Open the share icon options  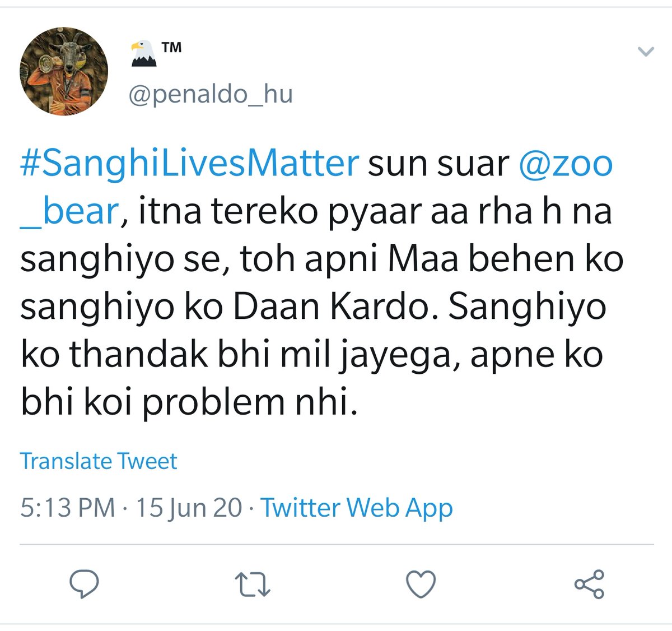[x=589, y=584]
